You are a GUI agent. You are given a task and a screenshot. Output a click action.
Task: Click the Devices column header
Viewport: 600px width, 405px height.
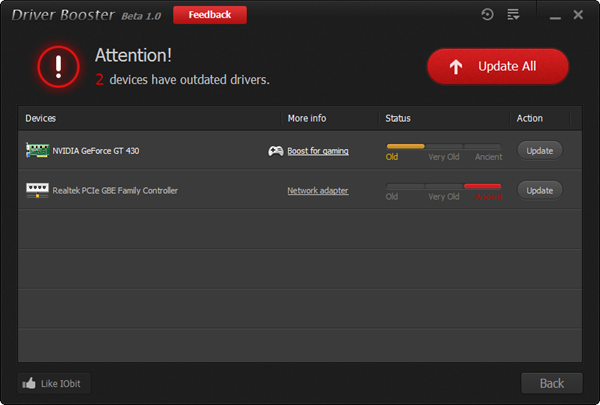pos(41,118)
